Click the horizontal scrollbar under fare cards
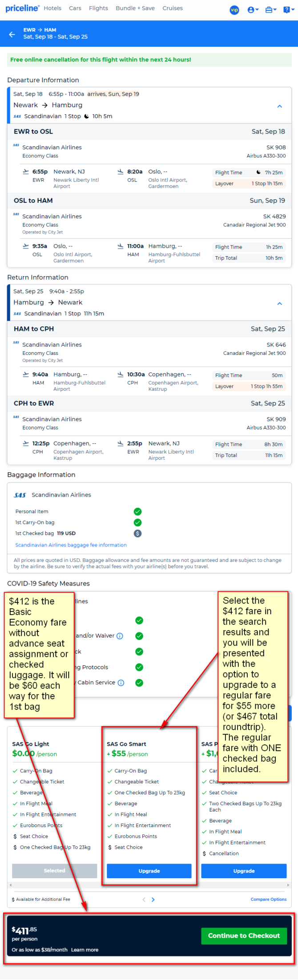 point(149,885)
